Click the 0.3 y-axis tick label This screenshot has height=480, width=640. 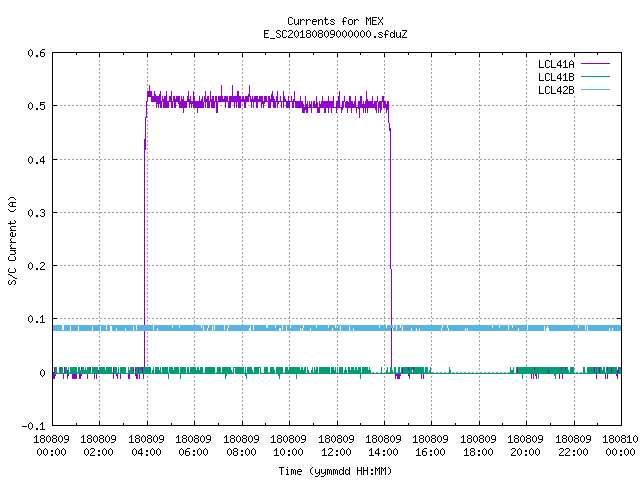point(36,213)
